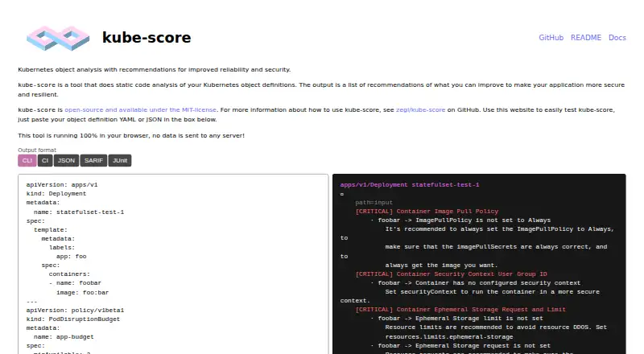Open the zegl/kube-score GitHub link

pos(420,109)
